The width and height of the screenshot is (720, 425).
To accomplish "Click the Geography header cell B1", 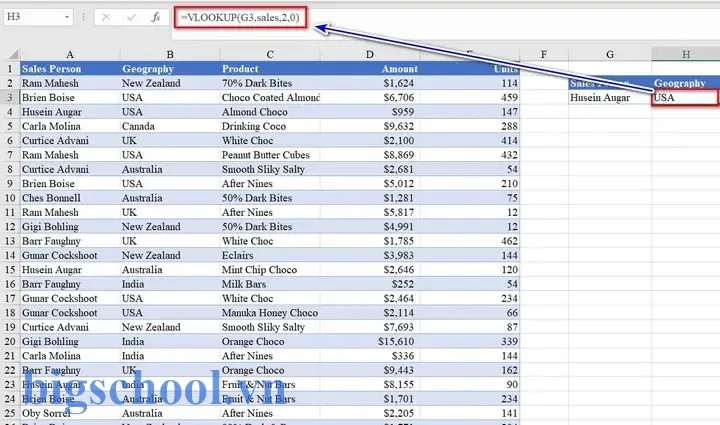I will point(170,69).
